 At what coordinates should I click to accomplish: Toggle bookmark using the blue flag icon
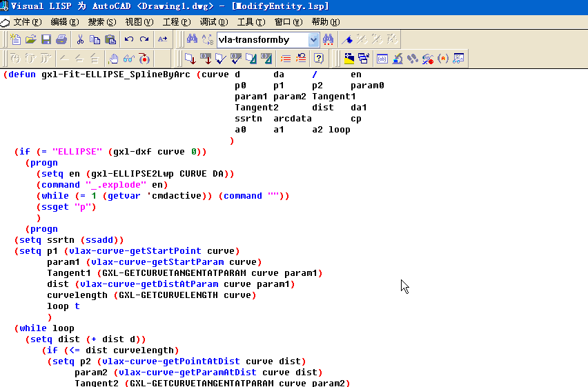tap(349, 39)
